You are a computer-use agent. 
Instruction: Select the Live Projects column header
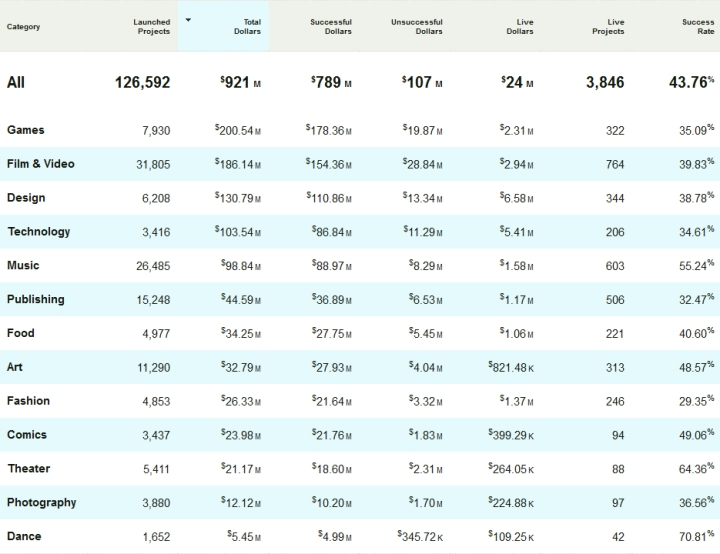tap(608, 27)
